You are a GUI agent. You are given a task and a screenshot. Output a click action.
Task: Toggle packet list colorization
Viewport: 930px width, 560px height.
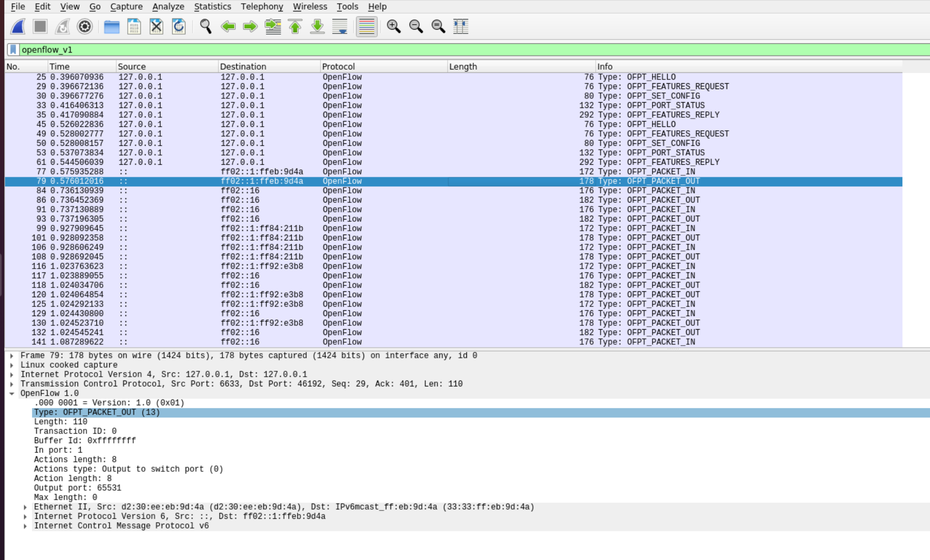(x=367, y=26)
